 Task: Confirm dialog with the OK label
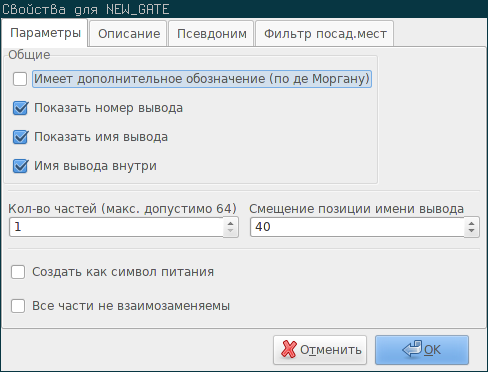(432, 350)
